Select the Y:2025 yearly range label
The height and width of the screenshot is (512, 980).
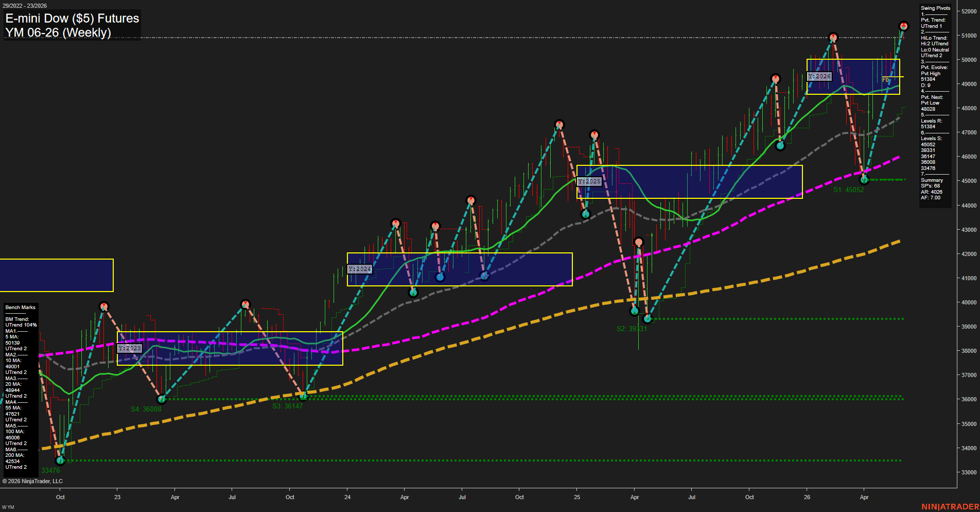[589, 181]
